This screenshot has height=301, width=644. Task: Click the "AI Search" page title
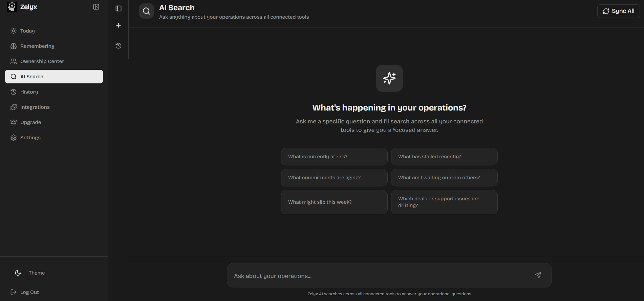(x=177, y=8)
